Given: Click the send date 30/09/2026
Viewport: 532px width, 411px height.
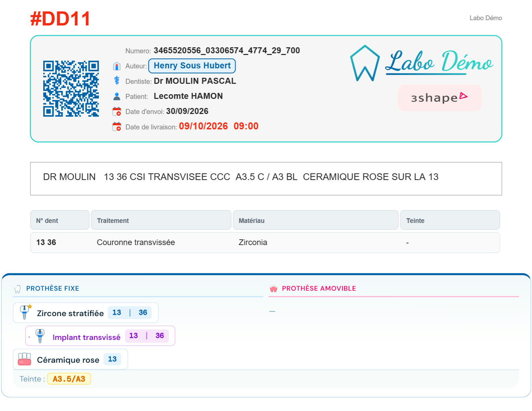Looking at the screenshot, I should [187, 111].
